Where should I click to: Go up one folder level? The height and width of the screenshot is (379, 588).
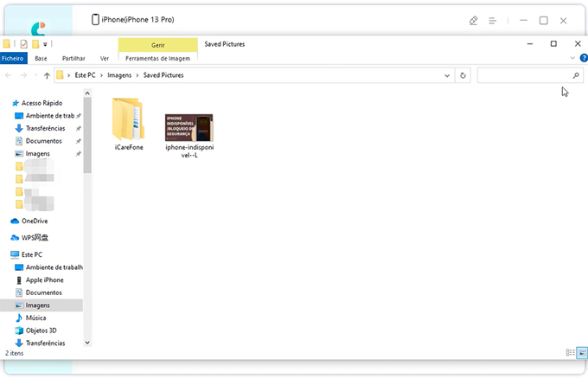pos(47,75)
